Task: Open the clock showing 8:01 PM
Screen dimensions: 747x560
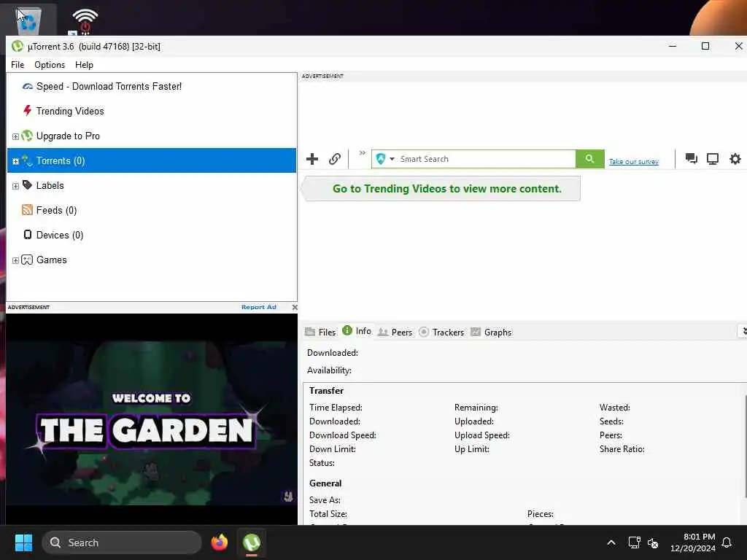Action: pyautogui.click(x=693, y=542)
